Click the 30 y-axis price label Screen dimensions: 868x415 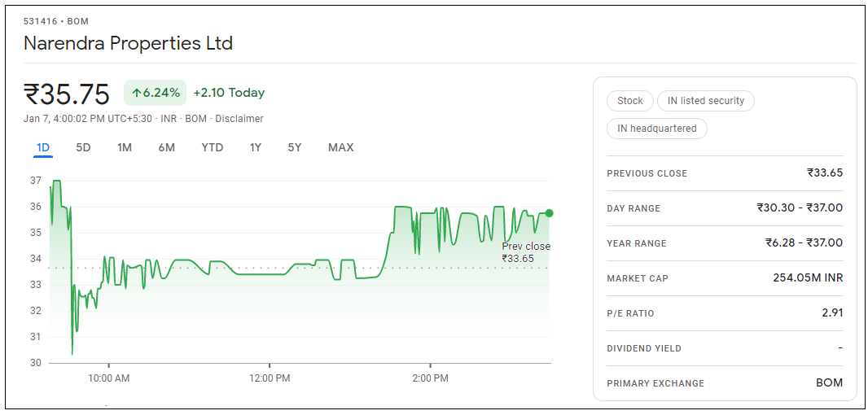pyautogui.click(x=36, y=363)
